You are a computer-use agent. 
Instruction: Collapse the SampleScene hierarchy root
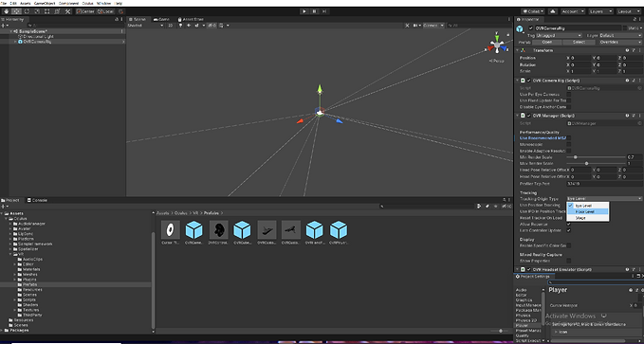pos(11,31)
